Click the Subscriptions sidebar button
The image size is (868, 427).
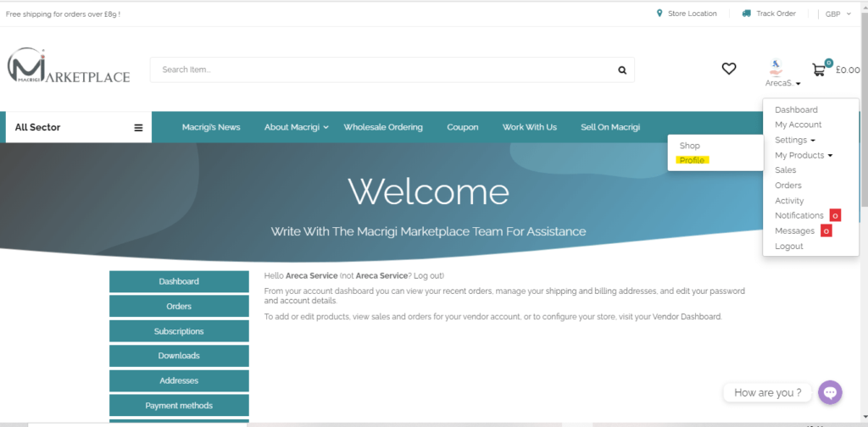tap(179, 331)
